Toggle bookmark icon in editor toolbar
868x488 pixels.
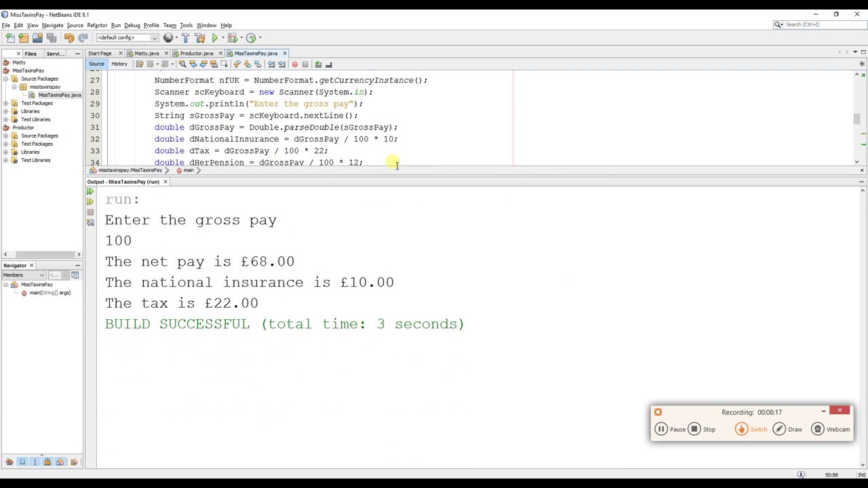(258, 64)
